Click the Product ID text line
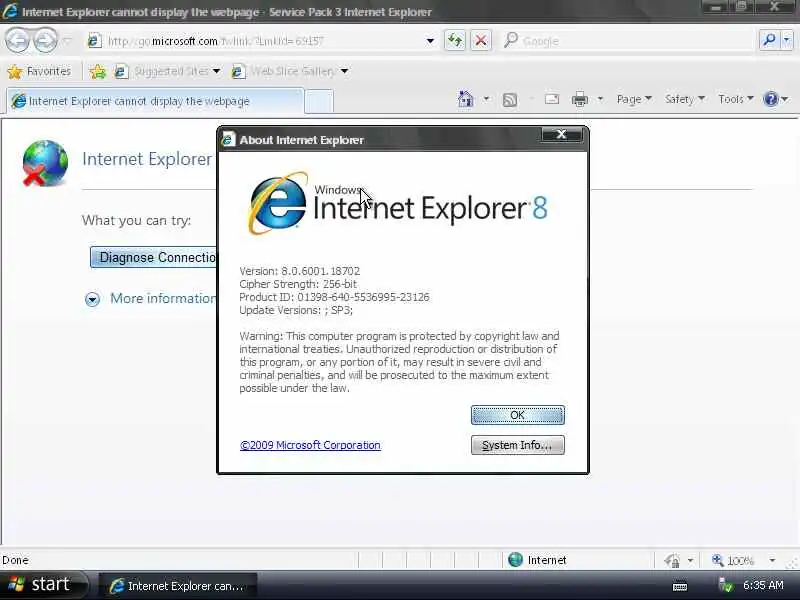This screenshot has height=600, width=800. (334, 297)
